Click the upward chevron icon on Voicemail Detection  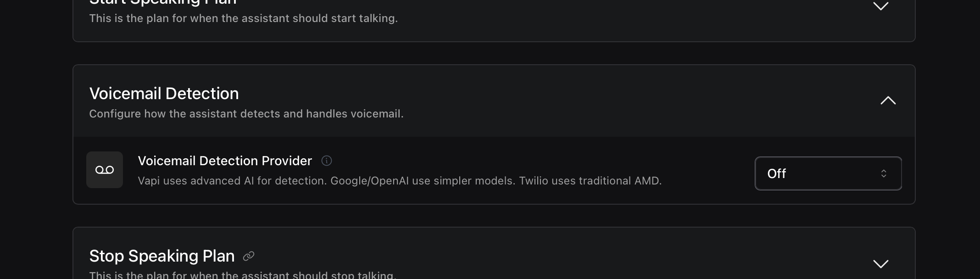pos(888,100)
